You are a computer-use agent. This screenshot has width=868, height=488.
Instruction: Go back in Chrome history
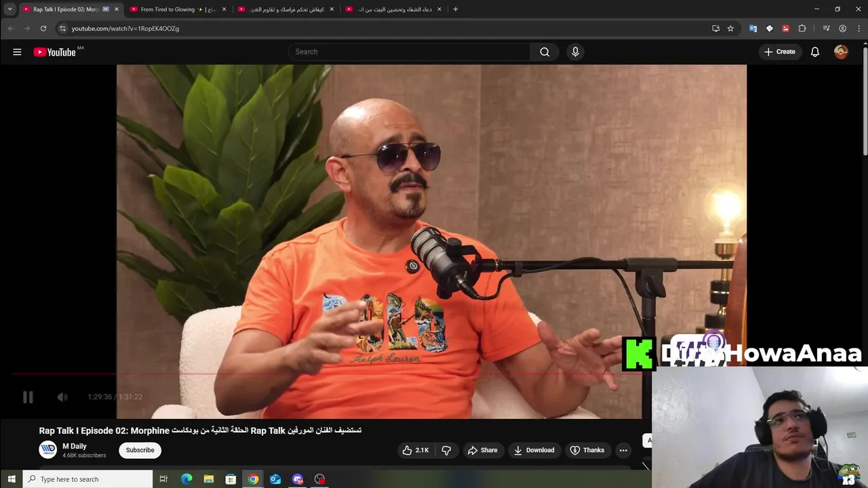(x=11, y=28)
